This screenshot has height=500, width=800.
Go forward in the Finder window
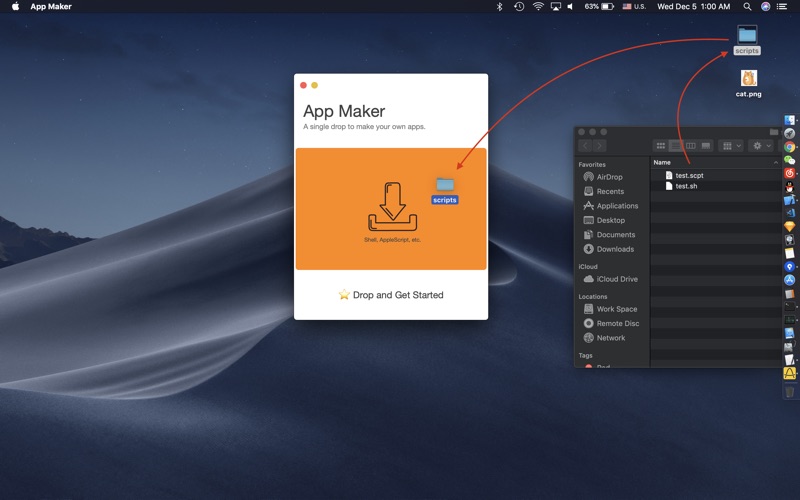[599, 146]
